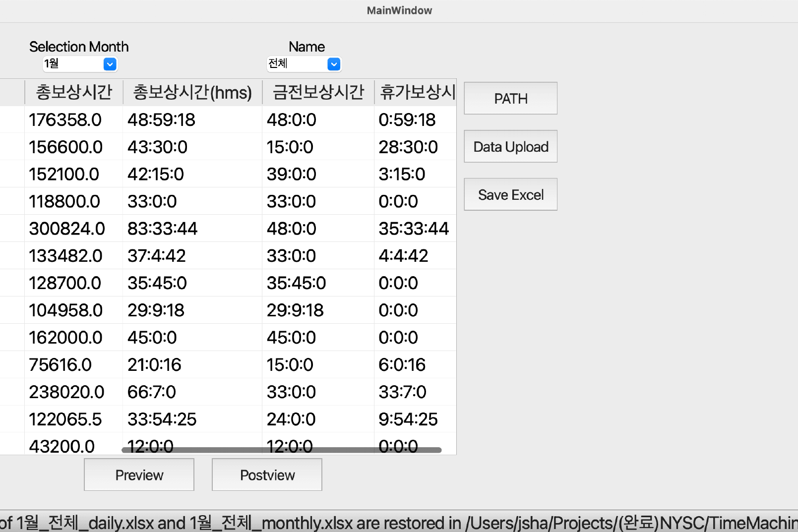
Task: Select cell 122065.5
Action: pos(74,419)
